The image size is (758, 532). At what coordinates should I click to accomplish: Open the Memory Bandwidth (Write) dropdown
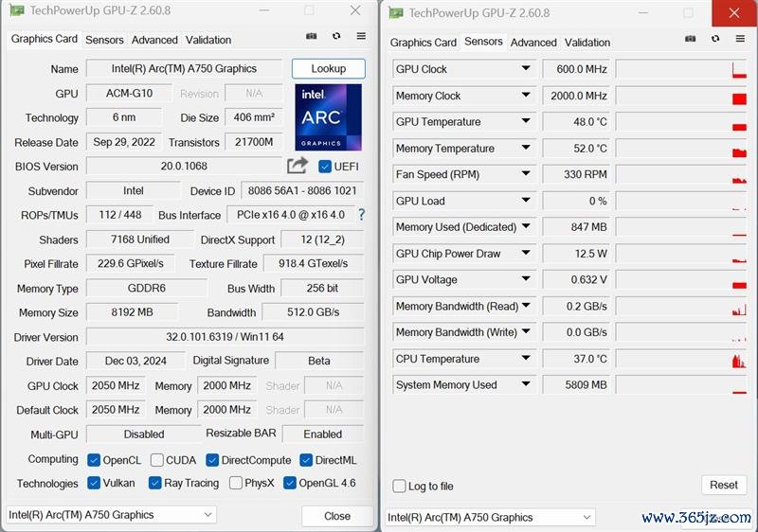(x=526, y=331)
